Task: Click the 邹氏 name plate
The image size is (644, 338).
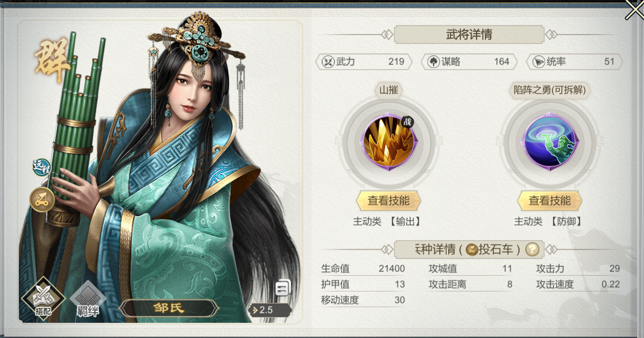Action: click(x=168, y=308)
